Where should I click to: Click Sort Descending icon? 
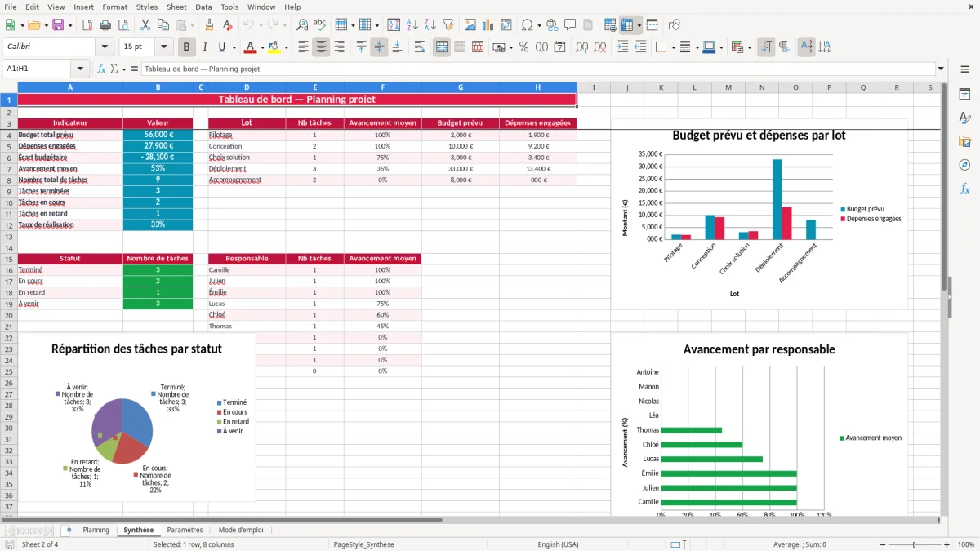pyautogui.click(x=430, y=25)
